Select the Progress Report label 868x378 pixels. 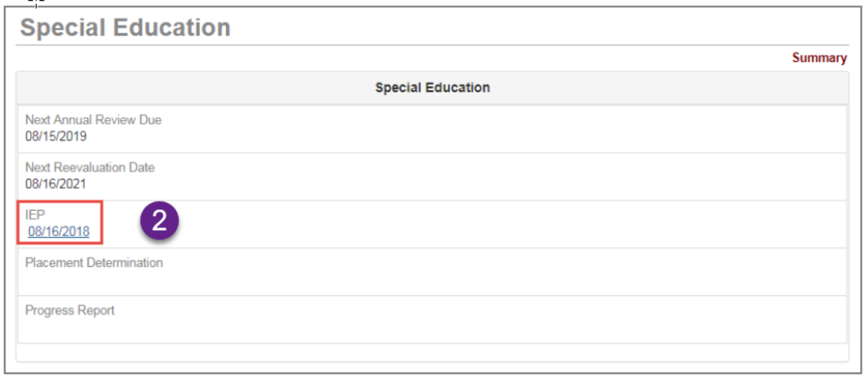[x=70, y=311]
